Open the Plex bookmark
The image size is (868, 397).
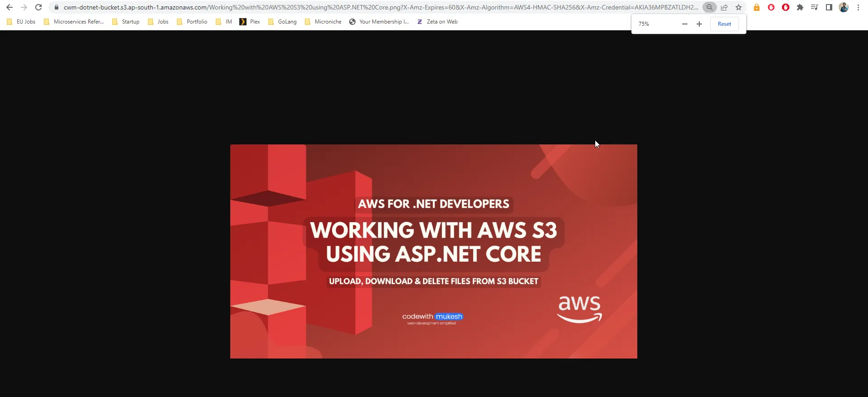(x=250, y=22)
